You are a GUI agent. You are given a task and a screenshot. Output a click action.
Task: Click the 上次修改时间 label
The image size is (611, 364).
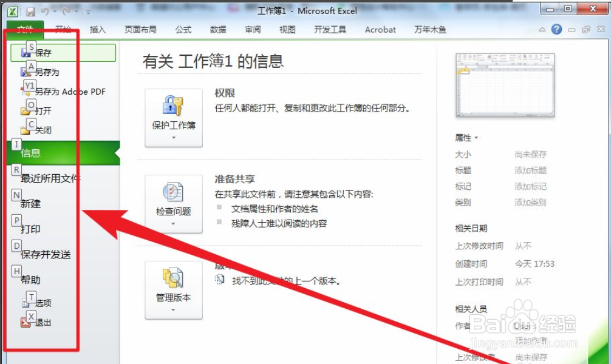tap(479, 246)
